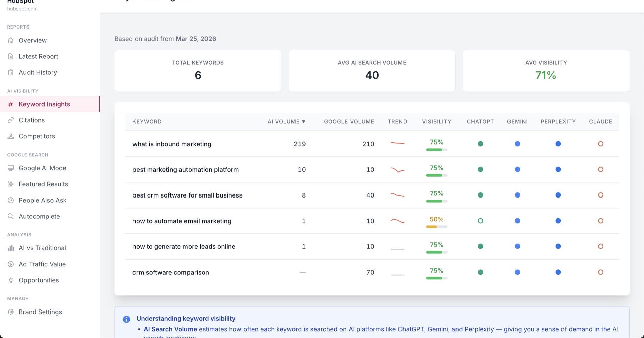
Task: Click trend sparkline for what is inbound marketing
Action: [397, 143]
